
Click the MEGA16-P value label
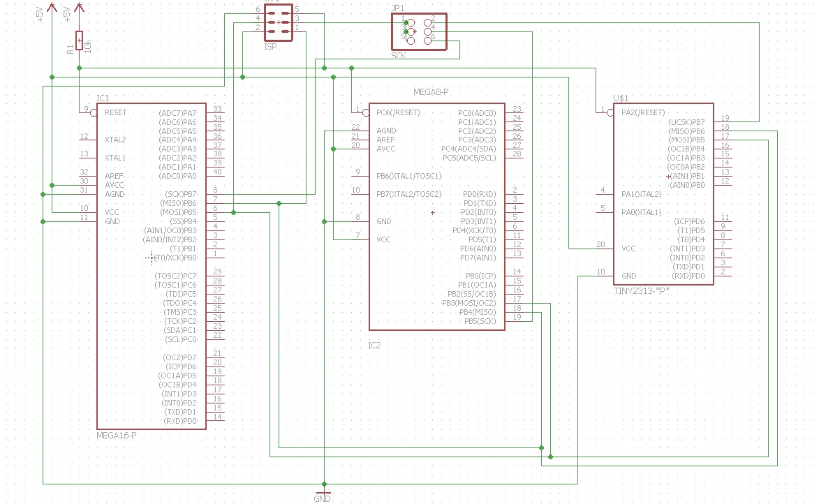tap(117, 435)
